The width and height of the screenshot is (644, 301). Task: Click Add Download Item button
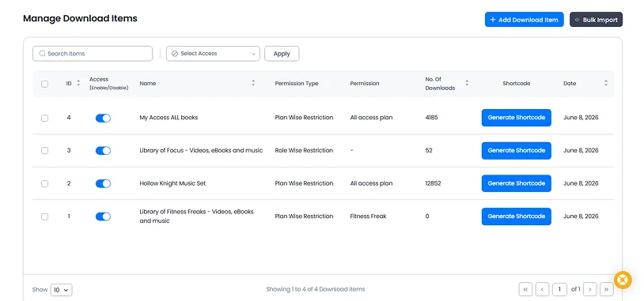point(524,20)
